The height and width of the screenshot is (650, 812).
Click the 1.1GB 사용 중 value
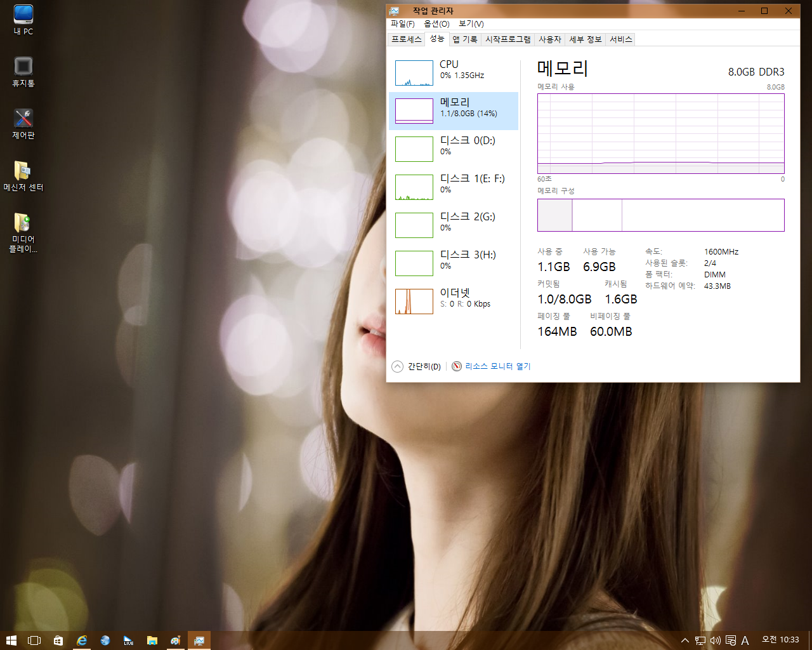(x=554, y=267)
